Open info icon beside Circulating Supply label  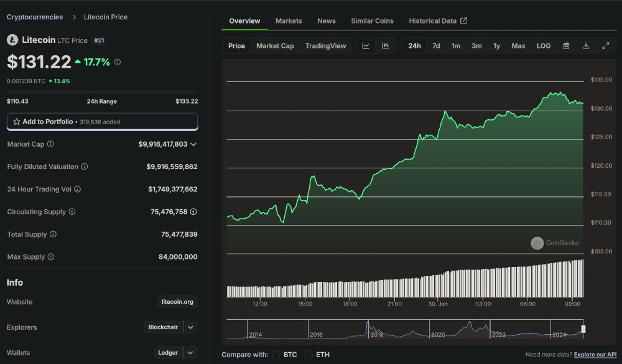point(72,212)
